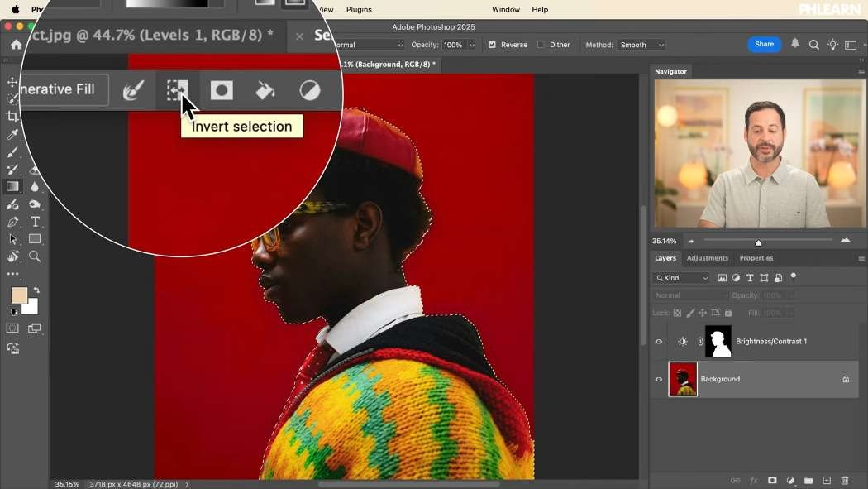Open the Edit Toolbar three-dots menu
The width and height of the screenshot is (868, 489).
tap(12, 274)
